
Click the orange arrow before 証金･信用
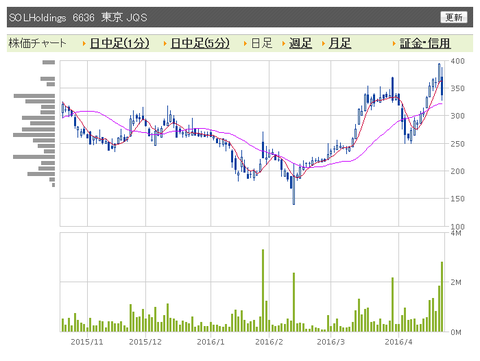(x=394, y=44)
